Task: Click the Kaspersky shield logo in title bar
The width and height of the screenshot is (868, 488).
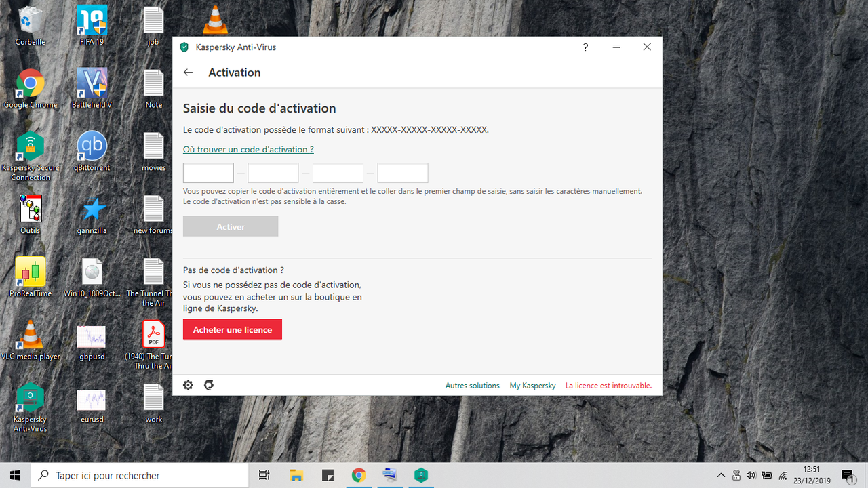Action: point(184,47)
